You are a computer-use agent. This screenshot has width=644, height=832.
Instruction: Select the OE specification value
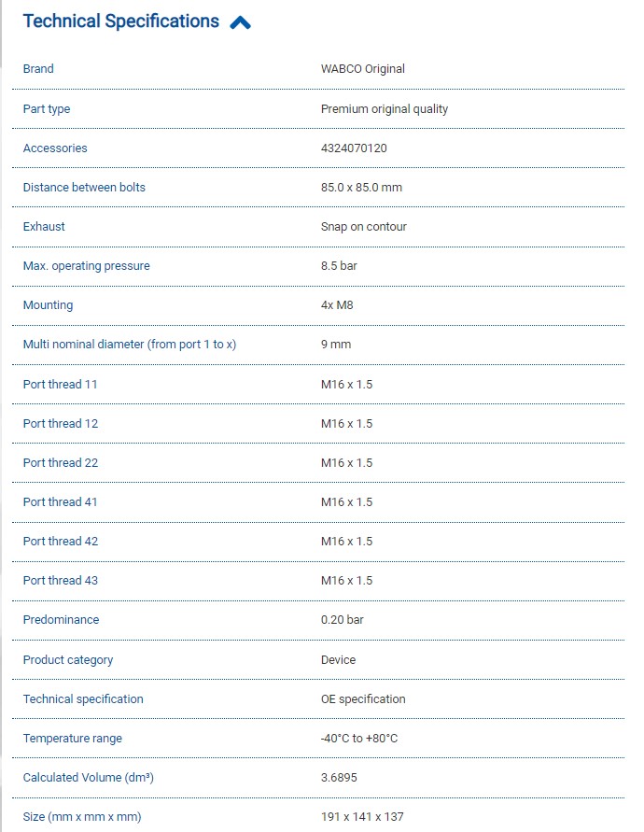tap(363, 699)
